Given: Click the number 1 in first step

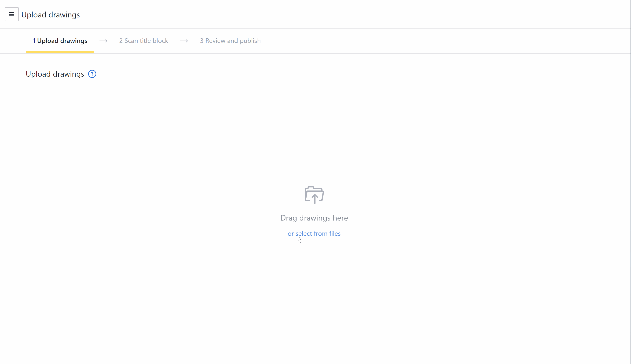Looking at the screenshot, I should point(34,41).
